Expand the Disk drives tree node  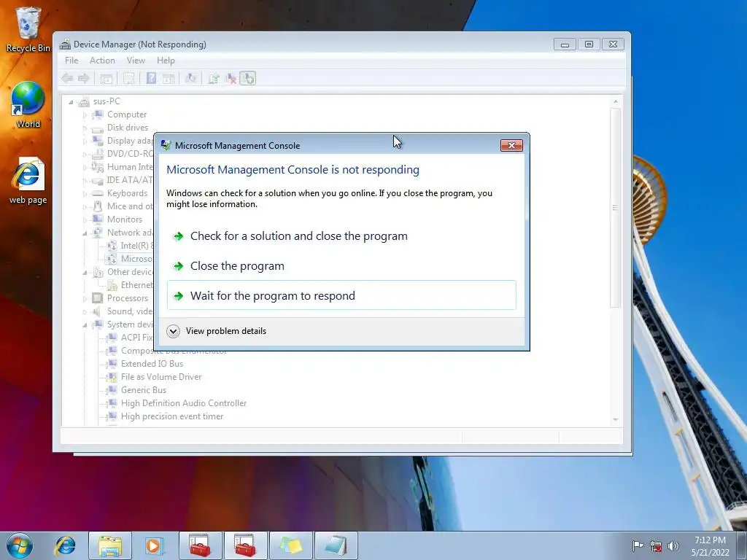click(x=85, y=128)
